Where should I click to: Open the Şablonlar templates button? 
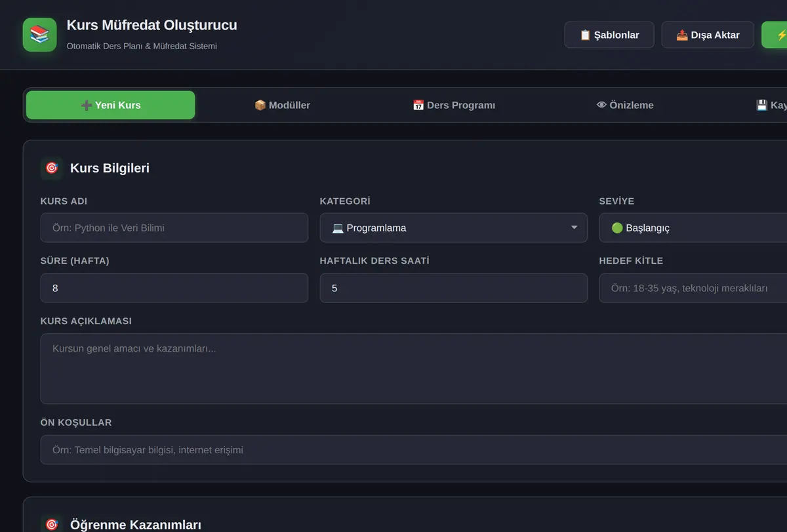[x=609, y=35]
